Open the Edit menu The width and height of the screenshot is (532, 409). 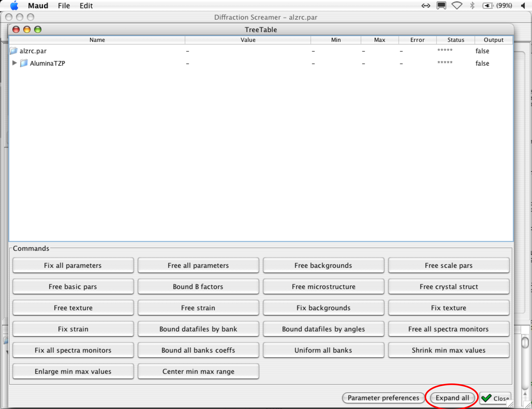tap(86, 5)
